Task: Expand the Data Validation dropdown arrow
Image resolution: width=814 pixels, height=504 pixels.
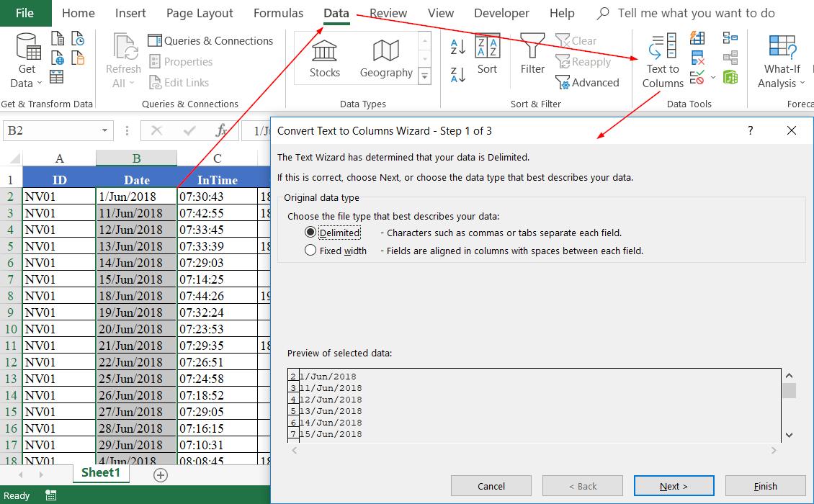Action: coord(712,78)
